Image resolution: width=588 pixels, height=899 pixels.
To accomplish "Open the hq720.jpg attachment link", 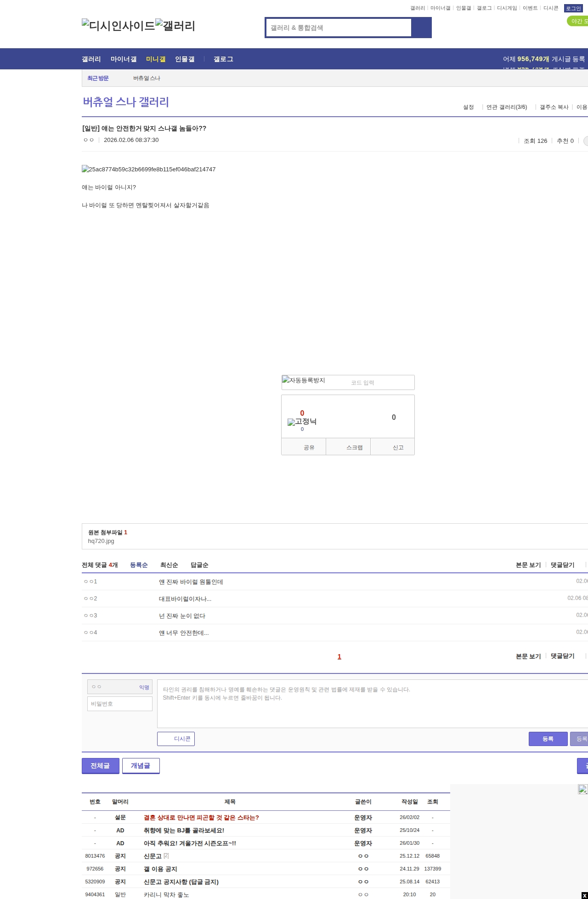I will pyautogui.click(x=101, y=541).
